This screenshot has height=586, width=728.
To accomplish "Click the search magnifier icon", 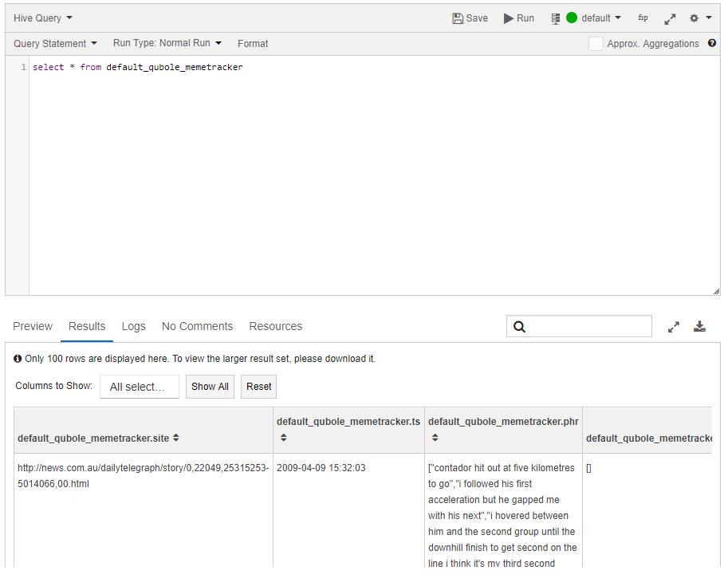I will [x=519, y=327].
